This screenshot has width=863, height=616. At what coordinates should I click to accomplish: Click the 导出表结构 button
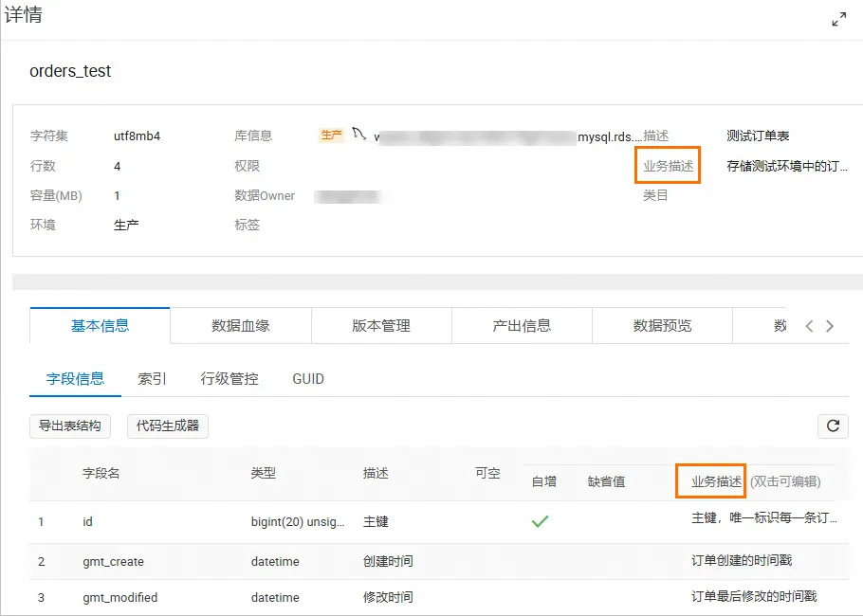tap(70, 426)
